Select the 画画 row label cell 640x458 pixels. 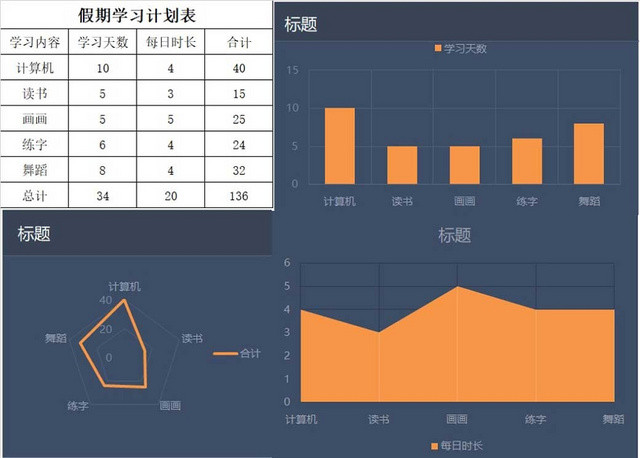pyautogui.click(x=35, y=119)
